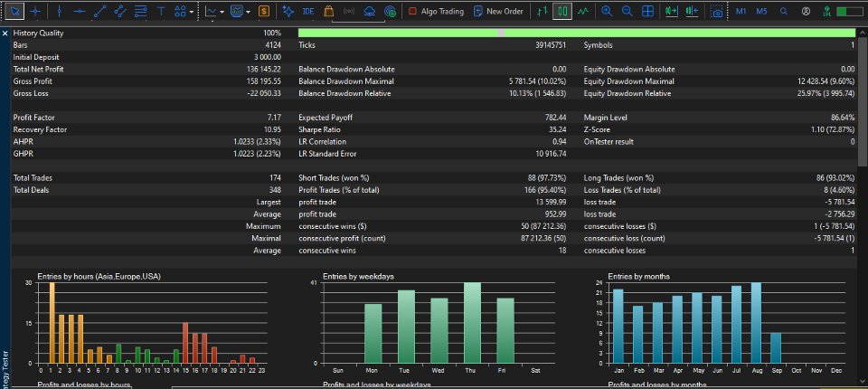Viewport: 868px width, 389px height.
Task: Click the green connection status bar indicator
Action: (850, 11)
